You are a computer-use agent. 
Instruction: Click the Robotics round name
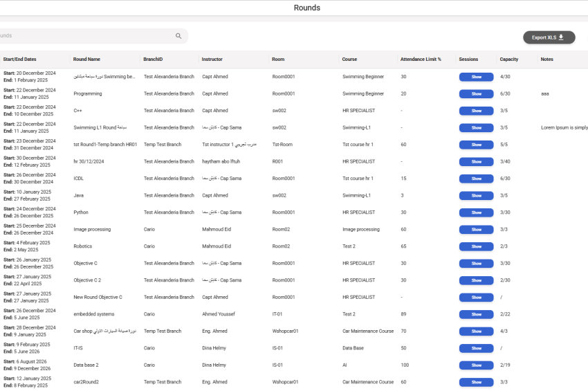point(83,246)
